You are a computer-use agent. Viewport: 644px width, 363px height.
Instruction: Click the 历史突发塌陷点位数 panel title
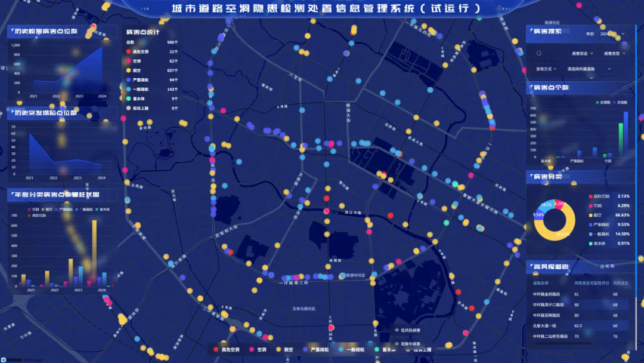46,113
